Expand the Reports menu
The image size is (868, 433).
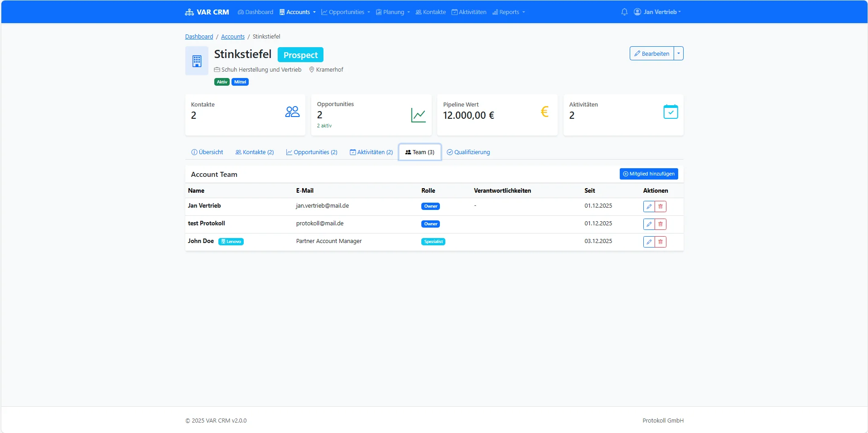pyautogui.click(x=509, y=12)
